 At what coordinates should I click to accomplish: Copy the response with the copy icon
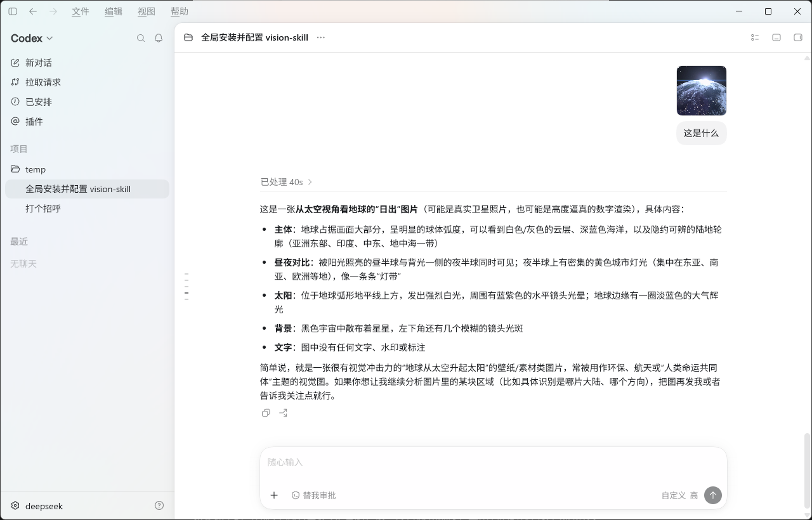[x=266, y=413]
